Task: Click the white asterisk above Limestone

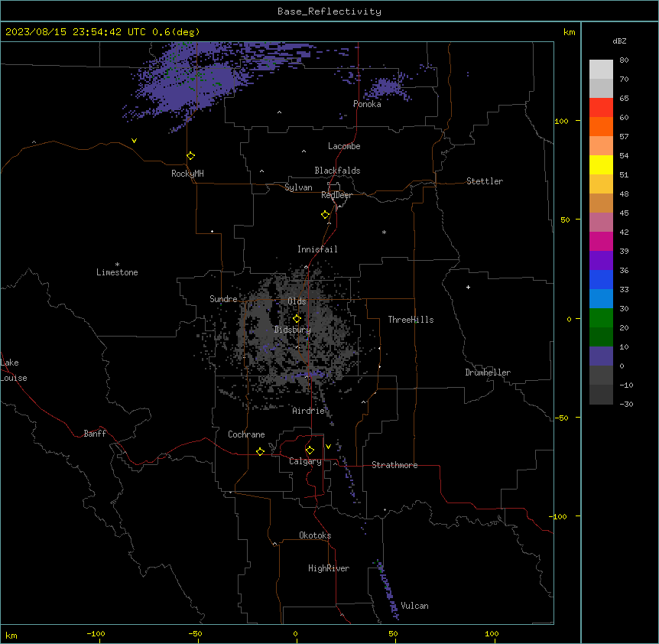Action: (x=117, y=265)
